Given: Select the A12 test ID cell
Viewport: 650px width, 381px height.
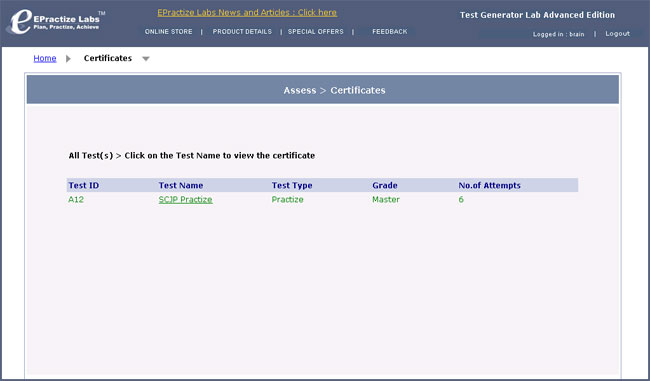Looking at the screenshot, I should [x=76, y=199].
